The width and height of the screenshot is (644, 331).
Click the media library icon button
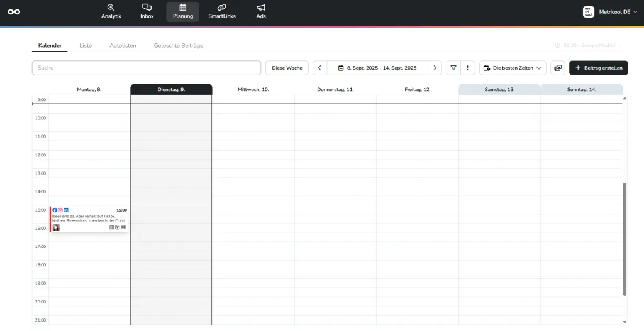[x=557, y=68]
